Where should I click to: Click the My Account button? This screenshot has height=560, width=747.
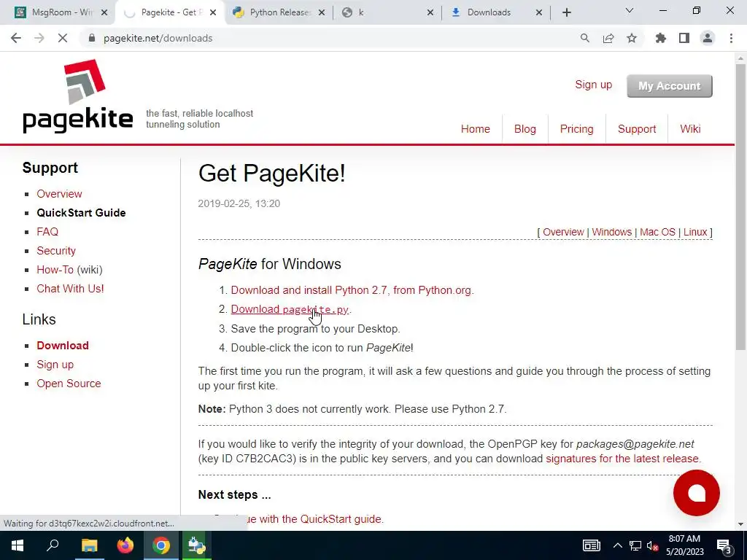[x=670, y=86]
